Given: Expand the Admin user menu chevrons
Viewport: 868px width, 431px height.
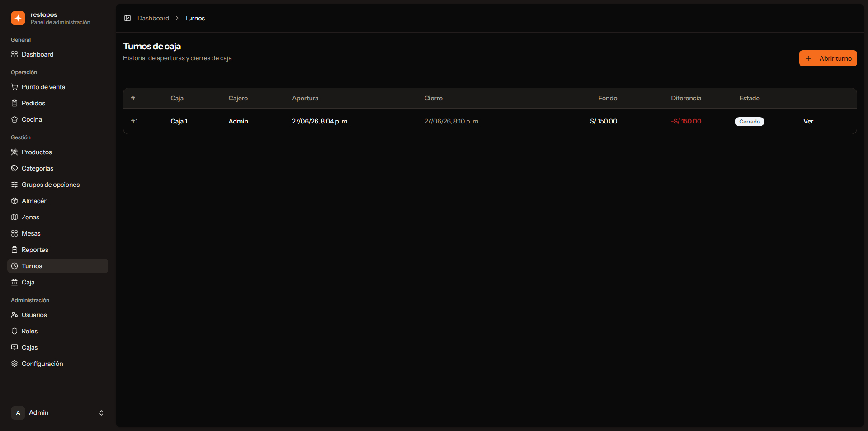Looking at the screenshot, I should (101, 413).
